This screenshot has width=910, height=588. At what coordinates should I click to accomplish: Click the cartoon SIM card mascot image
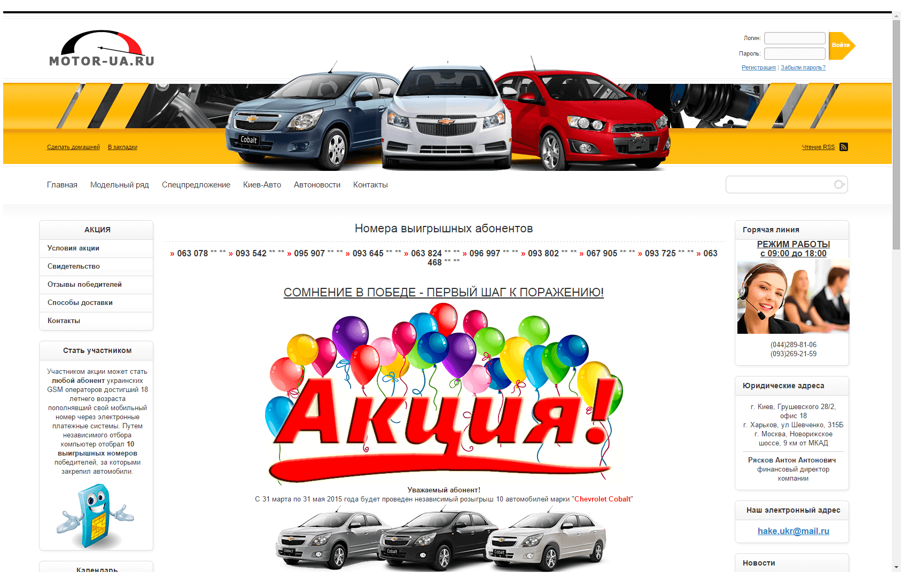pos(95,515)
